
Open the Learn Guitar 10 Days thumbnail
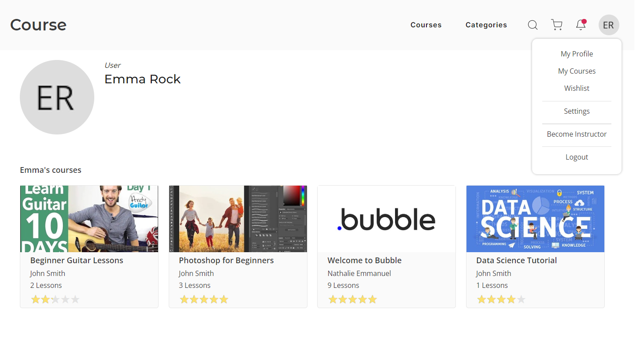(x=89, y=219)
